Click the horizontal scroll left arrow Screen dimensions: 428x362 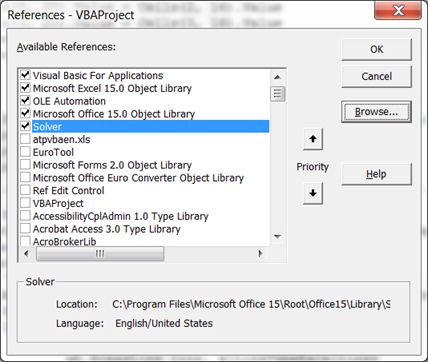click(26, 254)
